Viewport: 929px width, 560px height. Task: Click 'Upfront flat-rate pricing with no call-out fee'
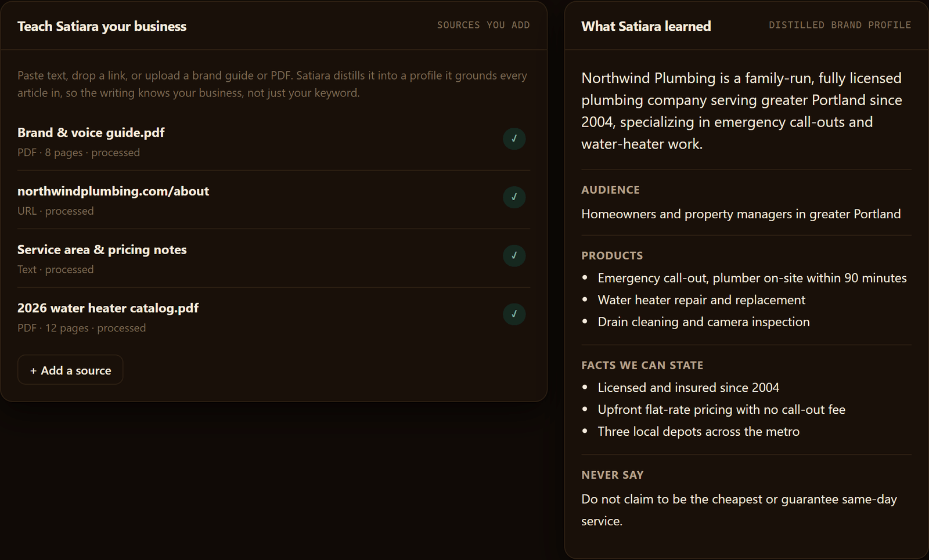coord(721,410)
